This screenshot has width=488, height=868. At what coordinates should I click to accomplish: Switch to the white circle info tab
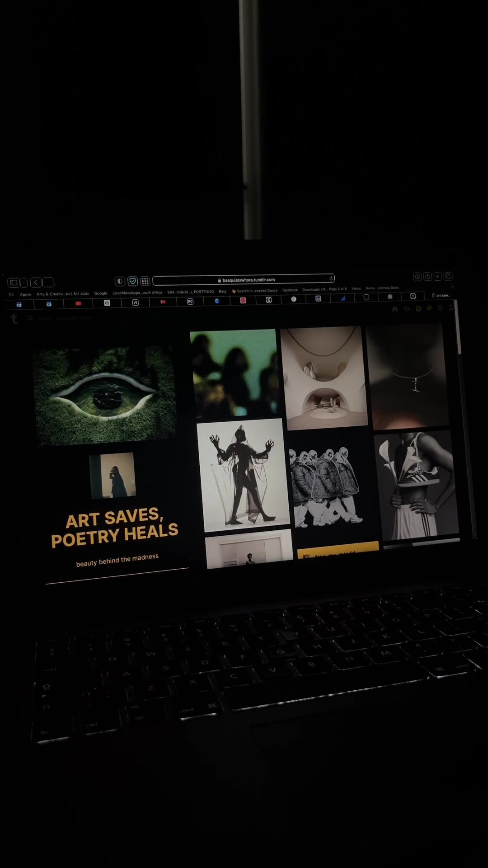[294, 299]
